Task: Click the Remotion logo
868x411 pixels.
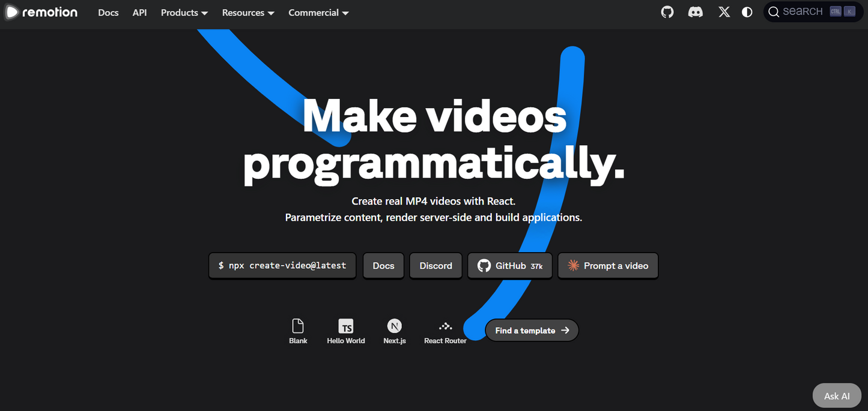Action: click(x=41, y=12)
